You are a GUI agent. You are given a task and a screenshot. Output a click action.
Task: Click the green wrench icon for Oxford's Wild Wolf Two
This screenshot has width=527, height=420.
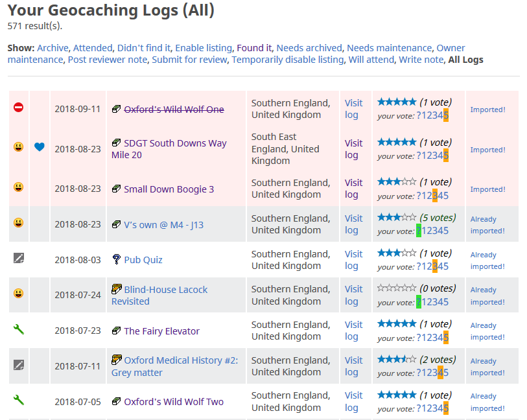pos(18,401)
